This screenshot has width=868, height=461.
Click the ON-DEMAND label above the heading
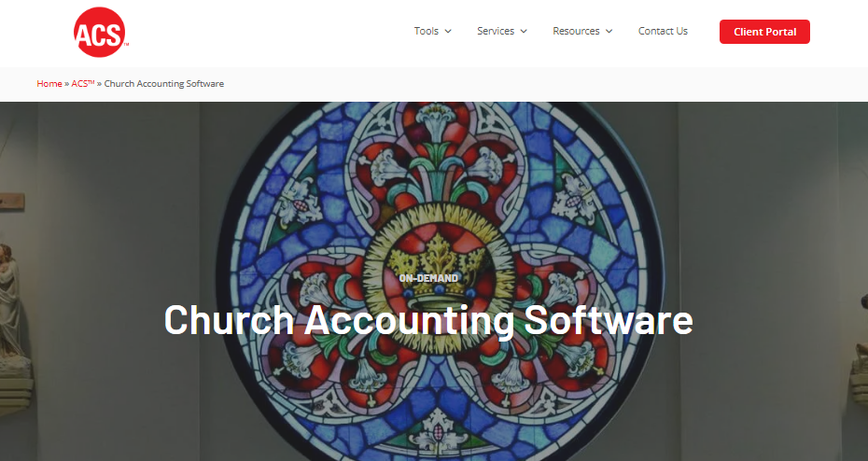[428, 278]
